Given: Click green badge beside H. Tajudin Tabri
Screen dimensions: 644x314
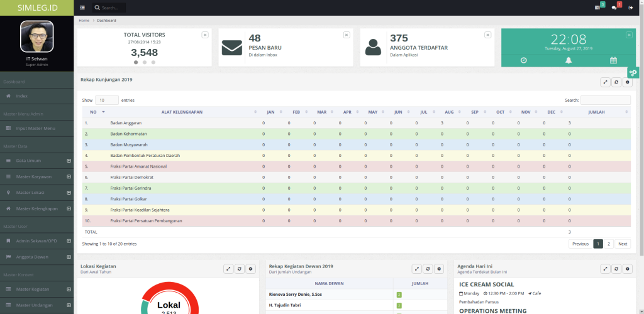Looking at the screenshot, I should [x=398, y=306].
